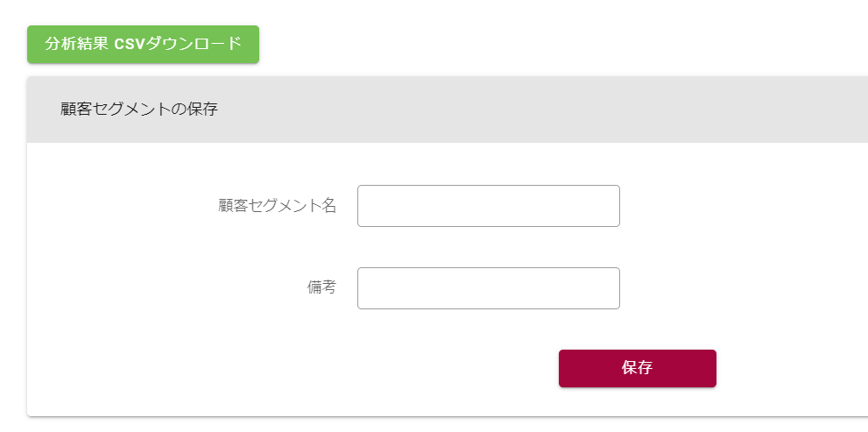
Task: Click the 顧客セグメント名 field label
Action: [x=277, y=206]
